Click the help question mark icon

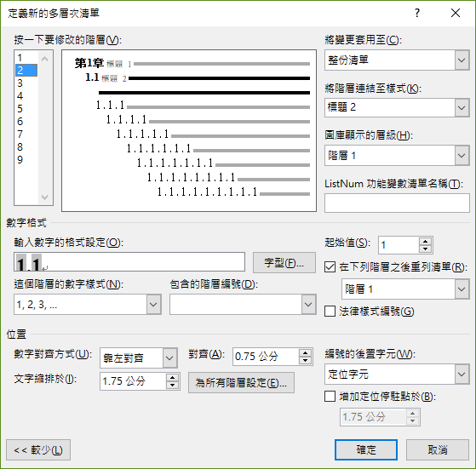(417, 13)
